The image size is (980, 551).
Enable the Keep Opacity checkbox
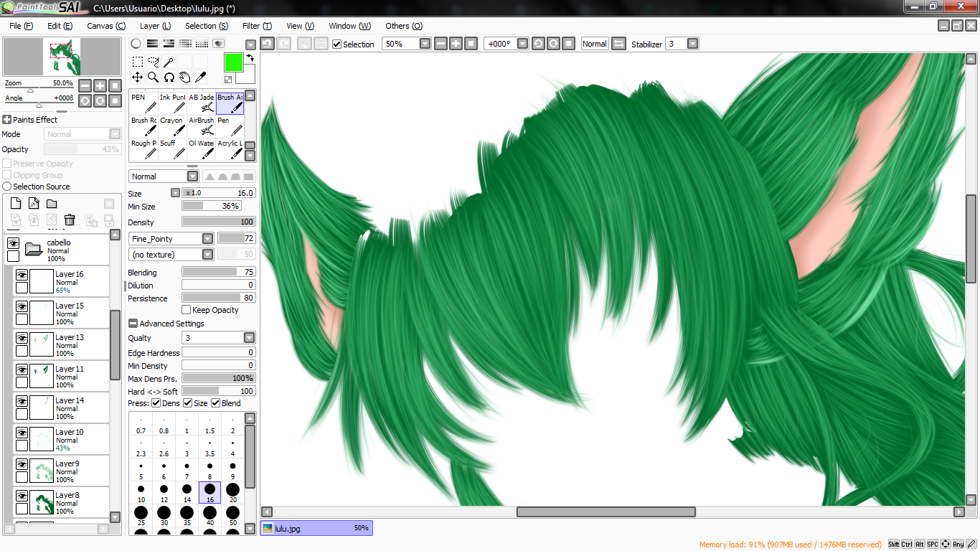[187, 310]
